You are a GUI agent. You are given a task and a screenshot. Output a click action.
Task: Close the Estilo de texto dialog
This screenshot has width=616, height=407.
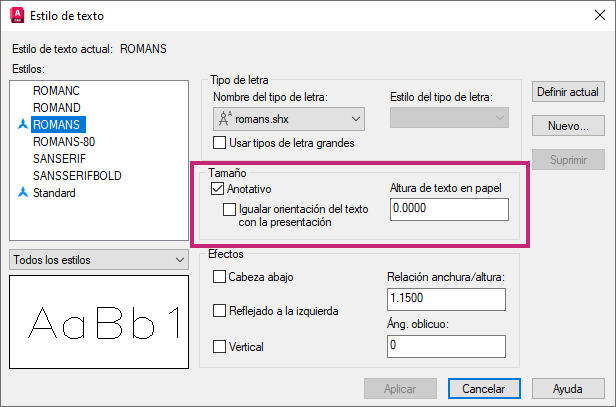(x=592, y=16)
